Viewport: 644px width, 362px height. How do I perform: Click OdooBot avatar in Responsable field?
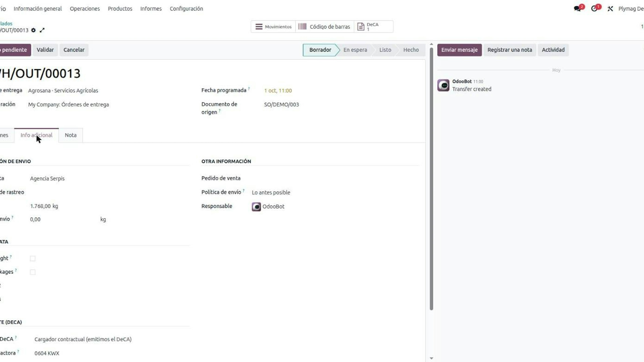point(256,207)
